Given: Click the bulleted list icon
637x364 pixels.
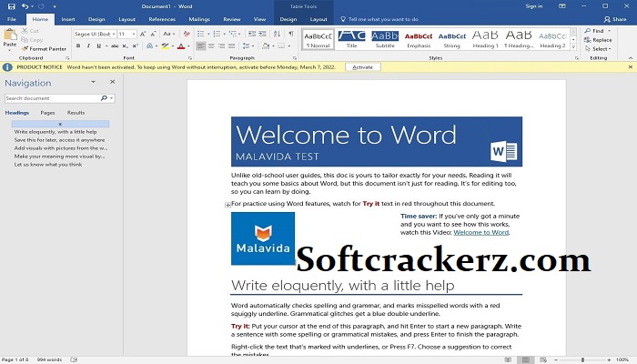Looking at the screenshot, I should click(201, 35).
